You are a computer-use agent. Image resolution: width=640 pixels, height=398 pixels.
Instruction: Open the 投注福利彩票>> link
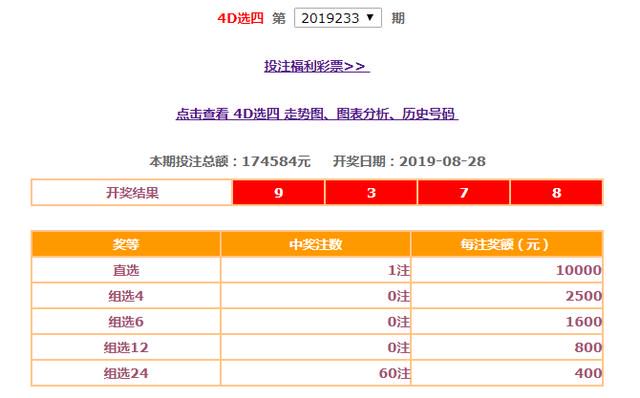pyautogui.click(x=317, y=66)
